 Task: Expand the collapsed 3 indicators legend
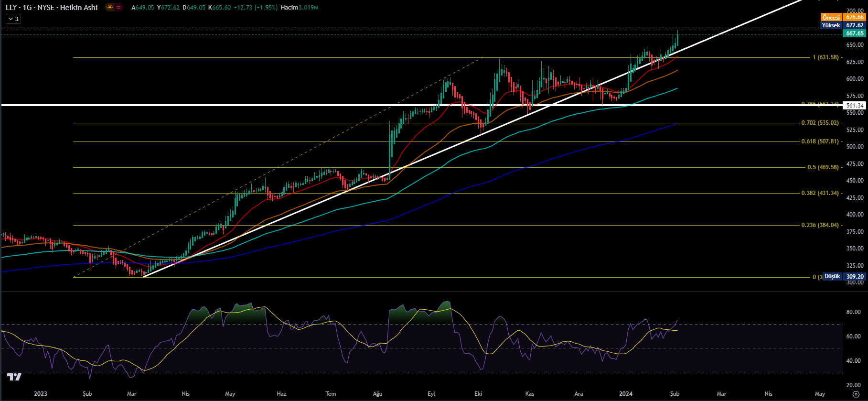13,19
